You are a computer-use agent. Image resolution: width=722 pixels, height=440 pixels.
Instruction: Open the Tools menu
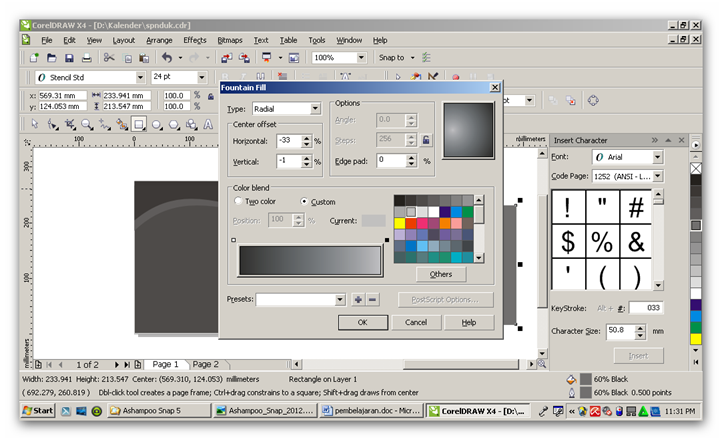[x=317, y=40]
